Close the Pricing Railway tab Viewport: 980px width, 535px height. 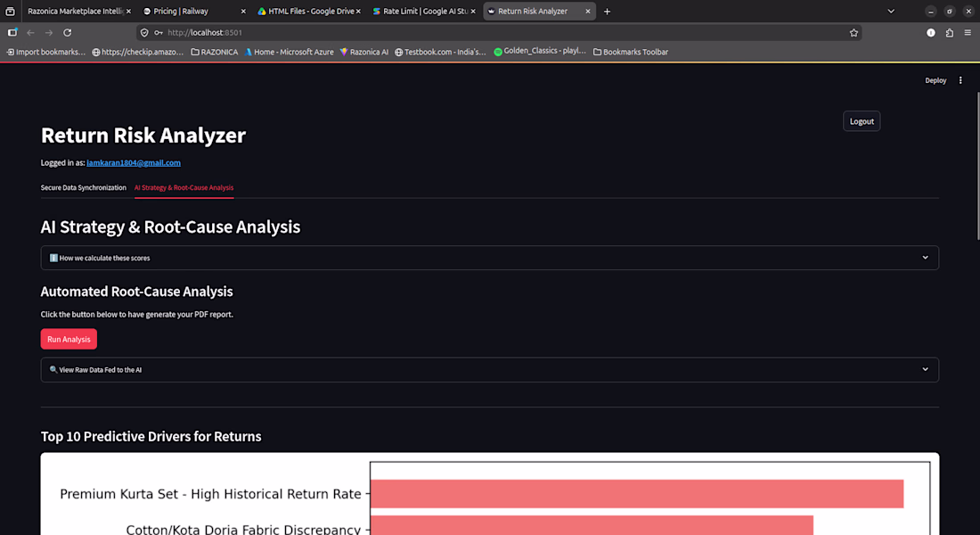243,12
